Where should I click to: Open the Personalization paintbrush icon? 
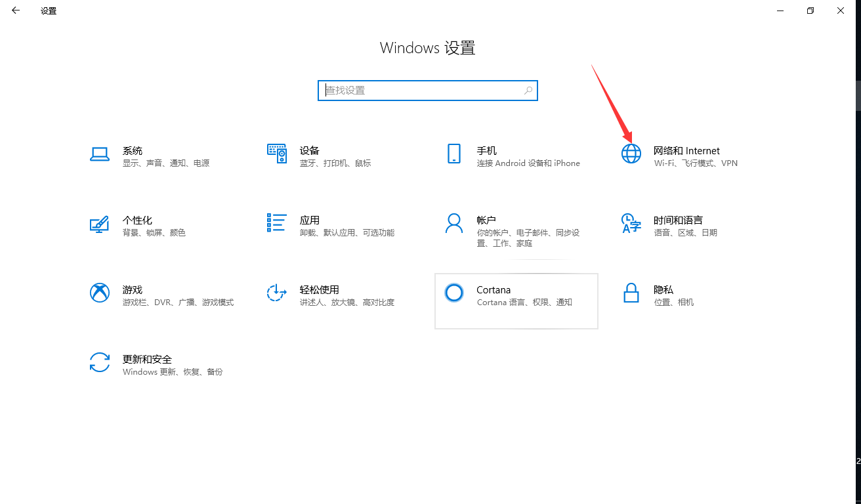pos(99,224)
